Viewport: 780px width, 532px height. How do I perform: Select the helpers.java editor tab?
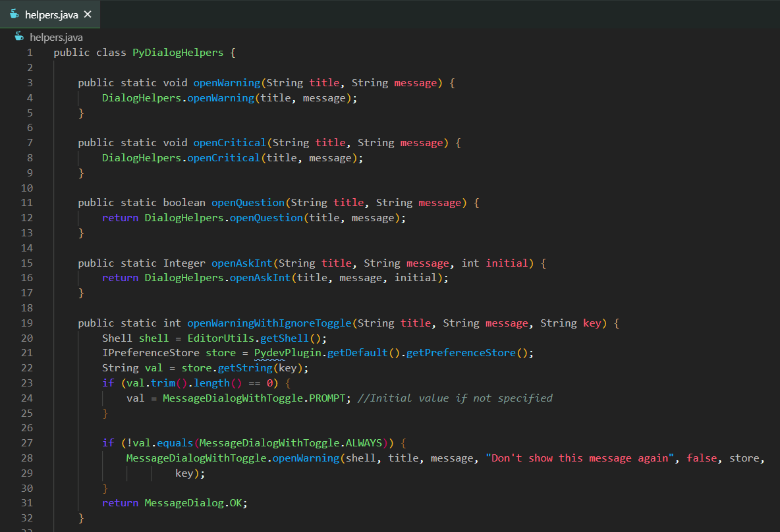pos(50,14)
